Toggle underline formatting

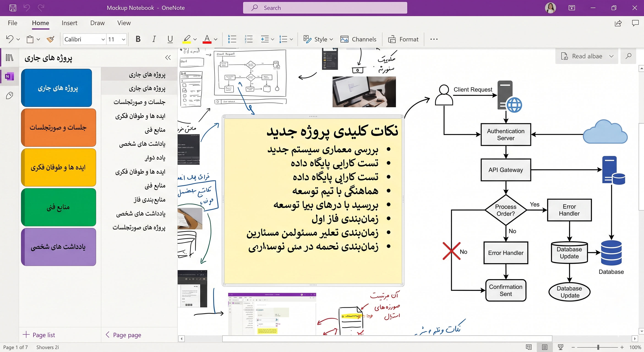coord(170,39)
